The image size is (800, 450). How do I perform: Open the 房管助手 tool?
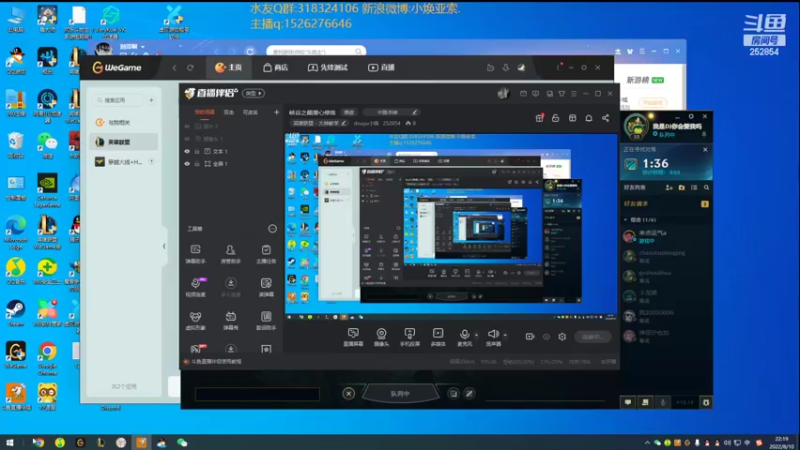231,254
